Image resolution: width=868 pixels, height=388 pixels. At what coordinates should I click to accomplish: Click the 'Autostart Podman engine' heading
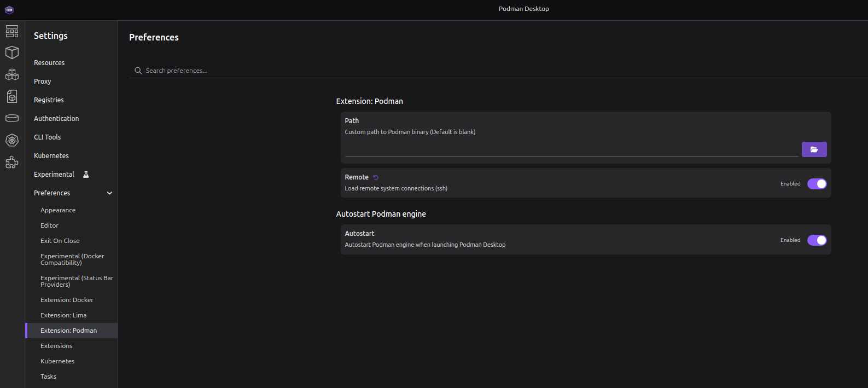point(381,214)
